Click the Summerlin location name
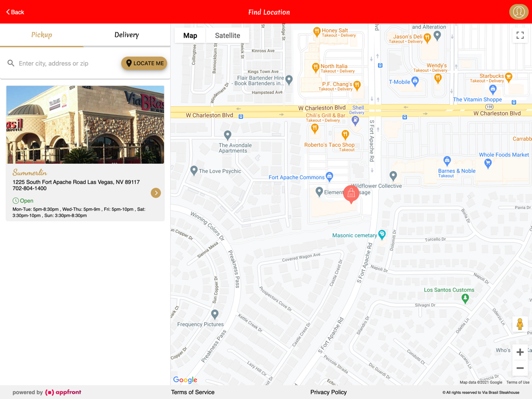Viewport: 532px width, 399px height. [x=30, y=172]
